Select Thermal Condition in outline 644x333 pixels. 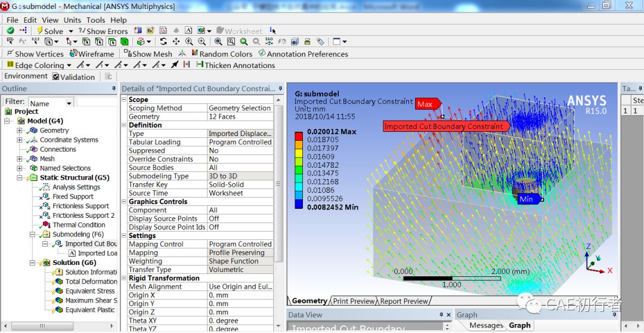coord(79,225)
